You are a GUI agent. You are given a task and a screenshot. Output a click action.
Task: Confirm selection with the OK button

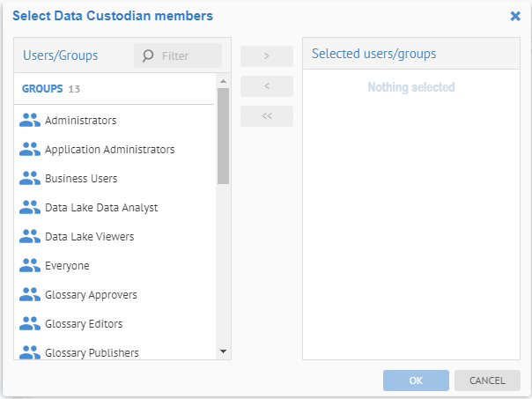[416, 381]
